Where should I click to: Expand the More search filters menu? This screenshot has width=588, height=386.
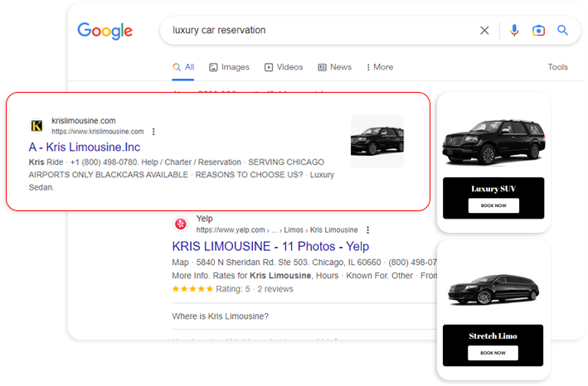(x=378, y=67)
